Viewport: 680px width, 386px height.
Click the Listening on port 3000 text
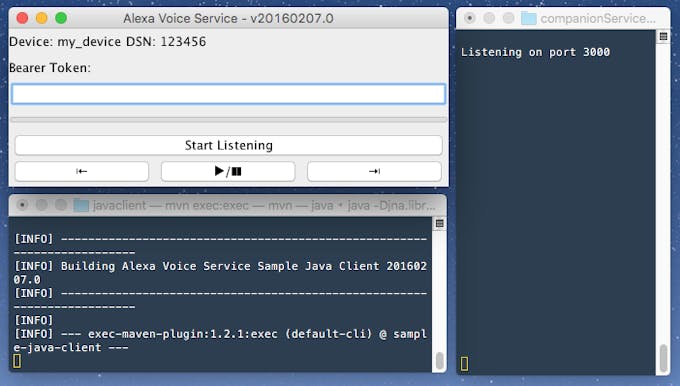coord(535,52)
